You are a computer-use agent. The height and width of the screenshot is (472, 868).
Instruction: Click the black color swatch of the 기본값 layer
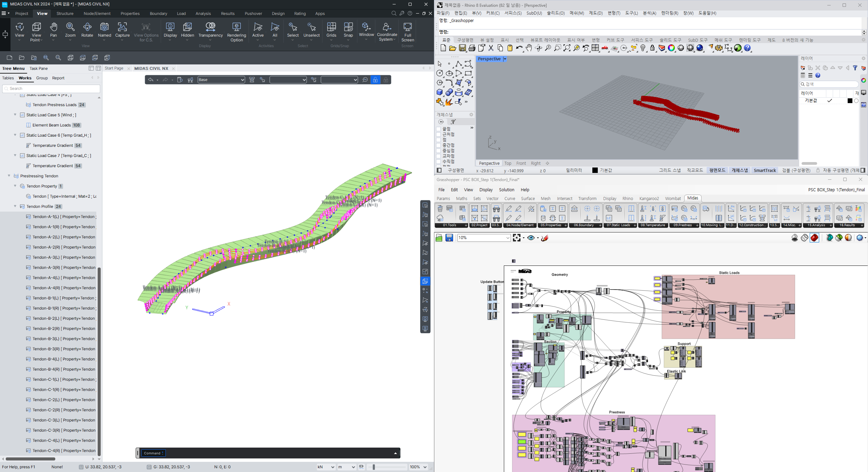click(849, 100)
